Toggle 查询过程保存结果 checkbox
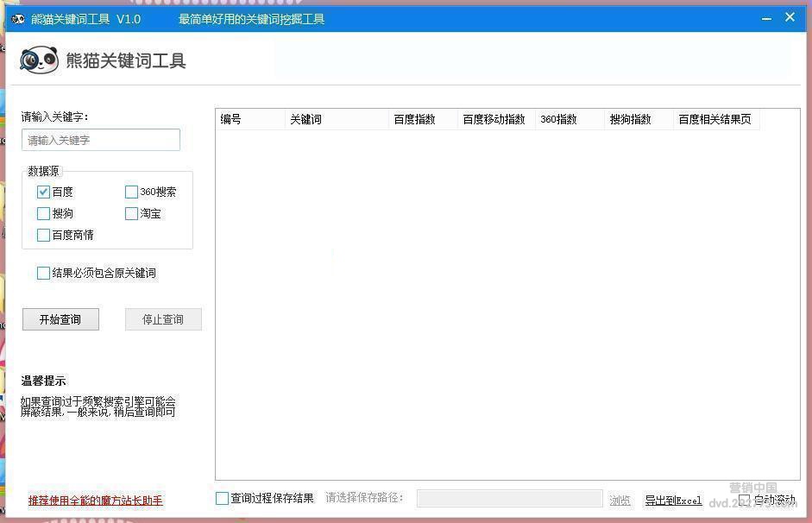The image size is (812, 523). [222, 498]
